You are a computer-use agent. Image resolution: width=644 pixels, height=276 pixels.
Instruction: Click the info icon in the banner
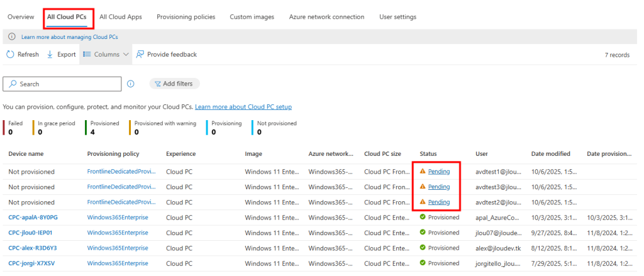pyautogui.click(x=11, y=37)
